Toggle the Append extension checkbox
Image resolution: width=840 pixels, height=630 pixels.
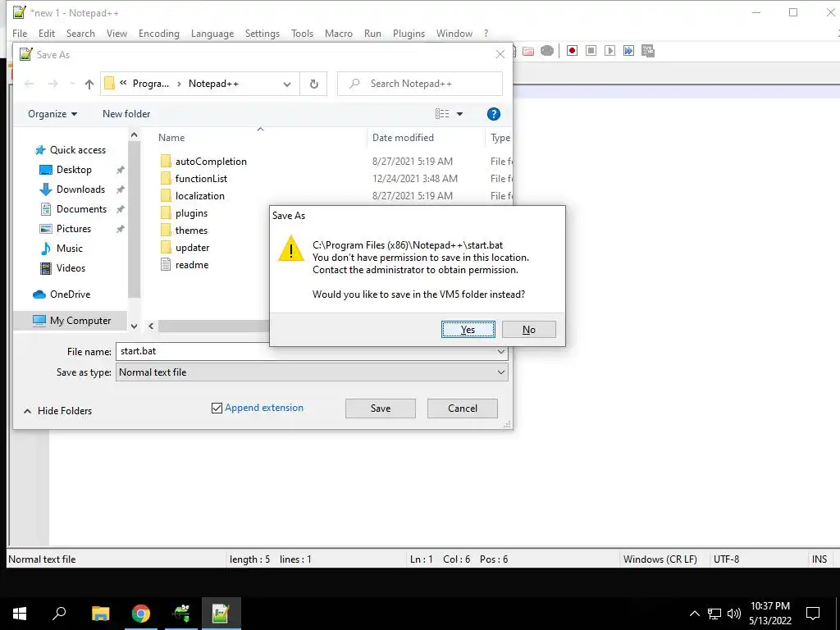coord(217,409)
